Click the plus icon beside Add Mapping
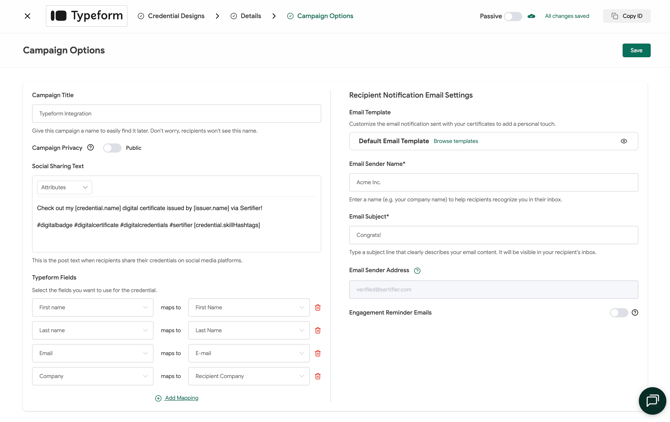The width and height of the screenshot is (670, 422). tap(158, 398)
